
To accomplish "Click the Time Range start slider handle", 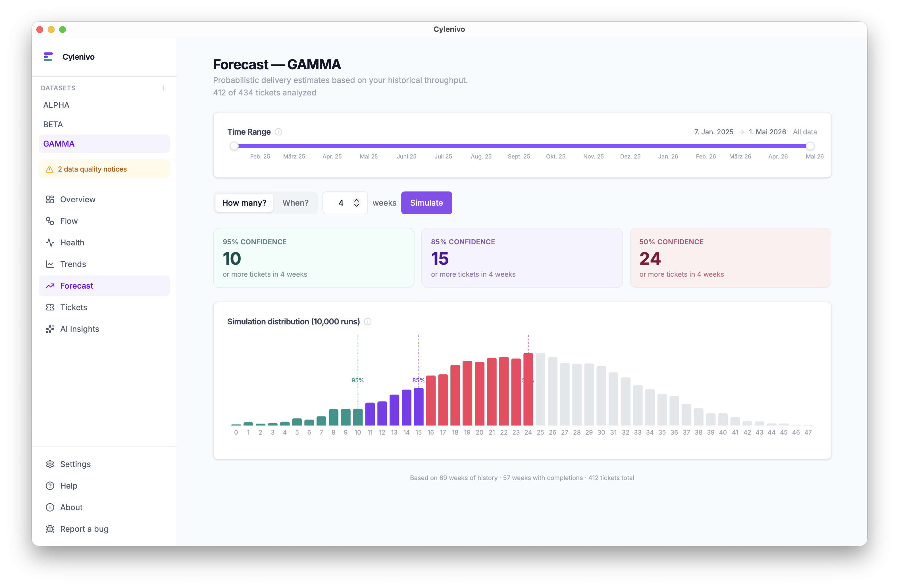I will click(234, 146).
